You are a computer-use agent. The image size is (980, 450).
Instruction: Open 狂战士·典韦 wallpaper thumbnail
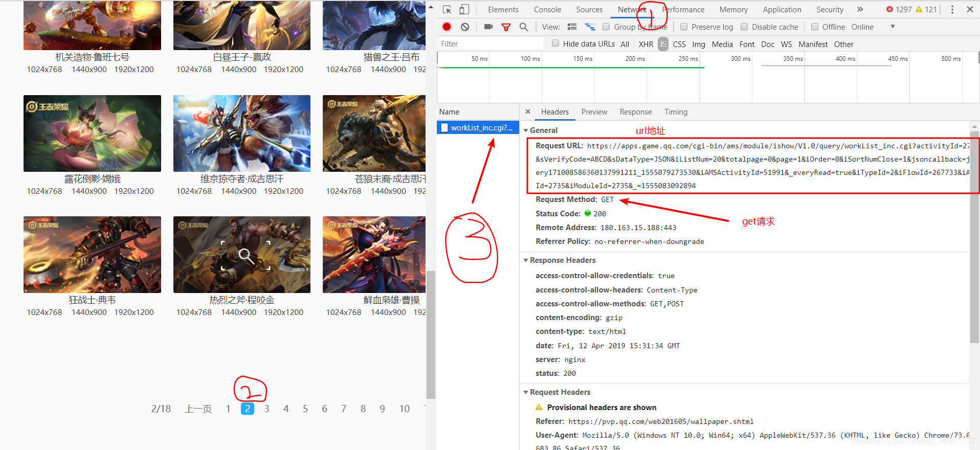point(92,255)
